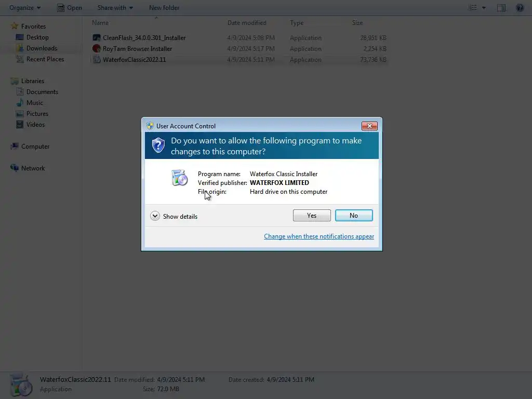Close the User Account Control dialog

369,126
